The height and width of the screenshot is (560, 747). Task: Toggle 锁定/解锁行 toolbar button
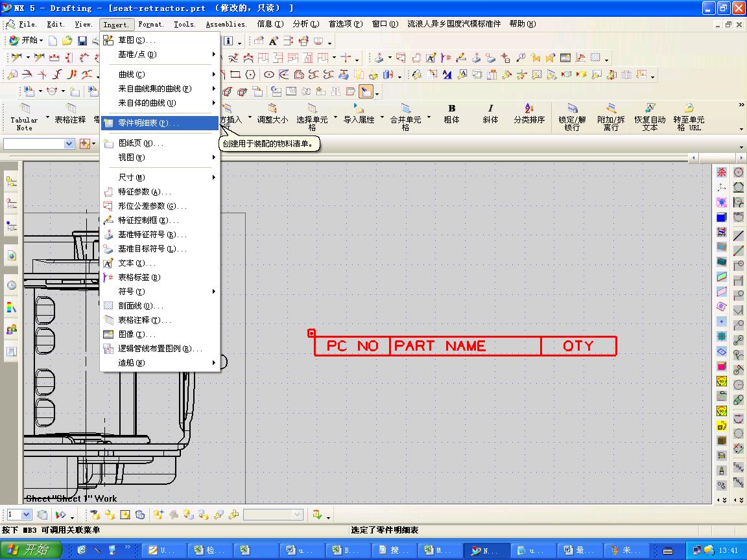pos(572,117)
